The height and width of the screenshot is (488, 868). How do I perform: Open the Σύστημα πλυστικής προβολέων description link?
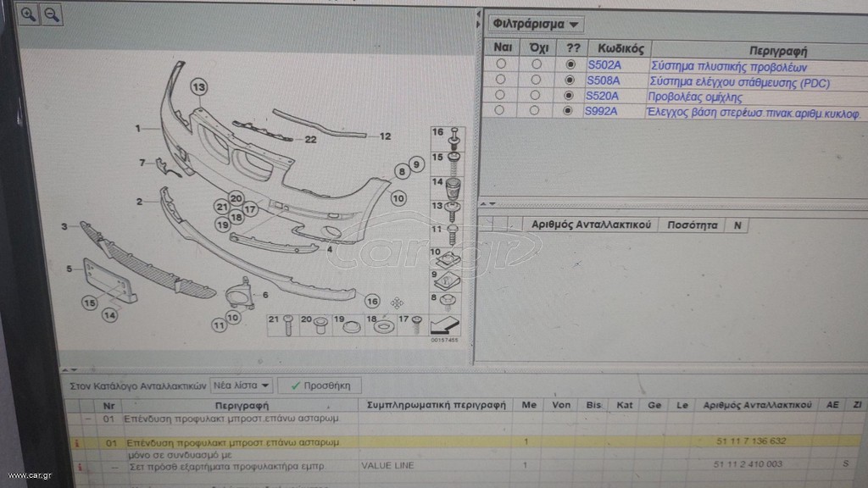(x=728, y=67)
